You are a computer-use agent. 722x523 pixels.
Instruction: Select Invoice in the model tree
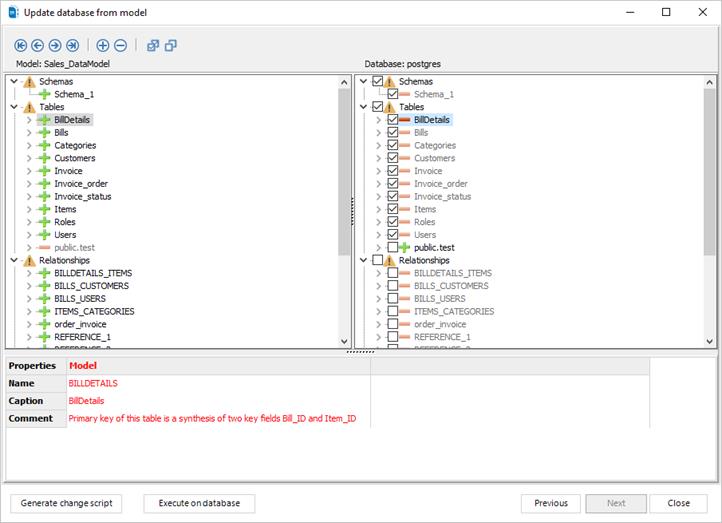(68, 171)
